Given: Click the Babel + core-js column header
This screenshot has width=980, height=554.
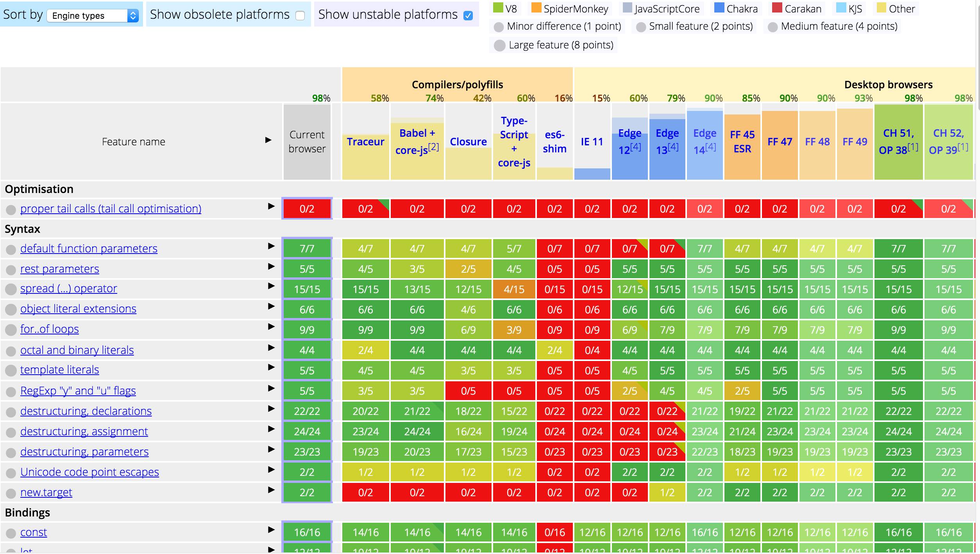Looking at the screenshot, I should coord(417,141).
